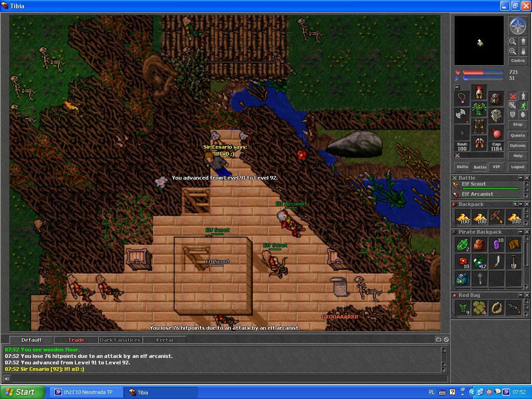
Task: Select the axe in the weapon slot
Action: [x=462, y=116]
